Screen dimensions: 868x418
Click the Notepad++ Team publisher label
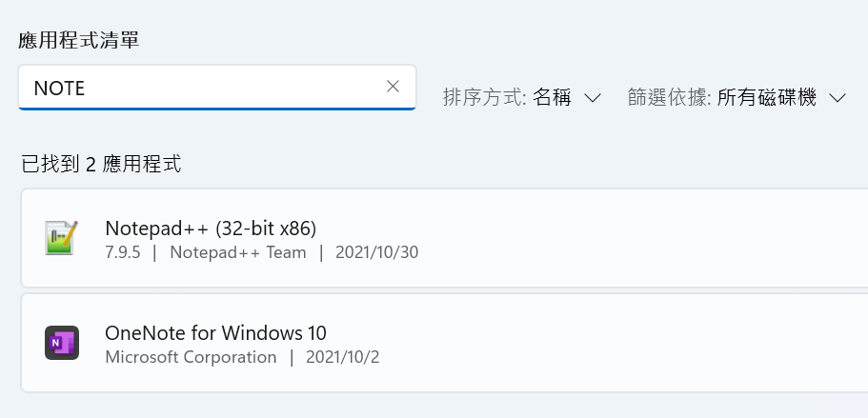(x=238, y=252)
